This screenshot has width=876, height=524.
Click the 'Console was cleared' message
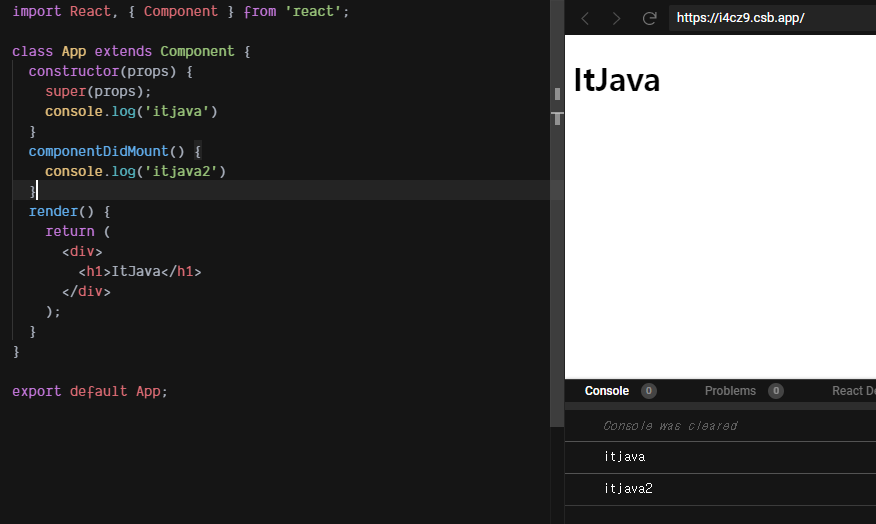pyautogui.click(x=670, y=426)
